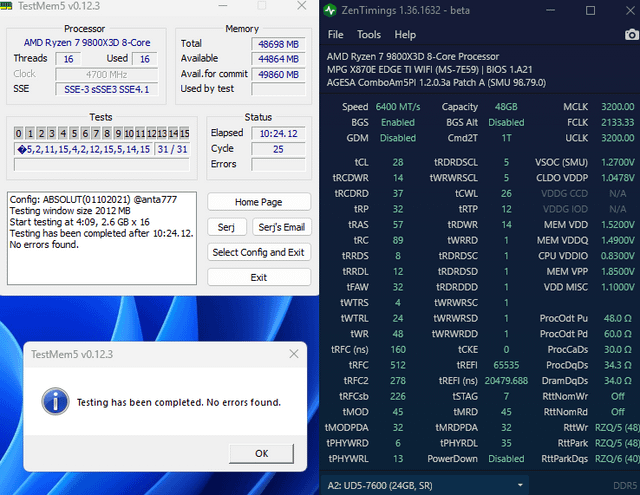Open the ZenTimings Help menu

(405, 35)
